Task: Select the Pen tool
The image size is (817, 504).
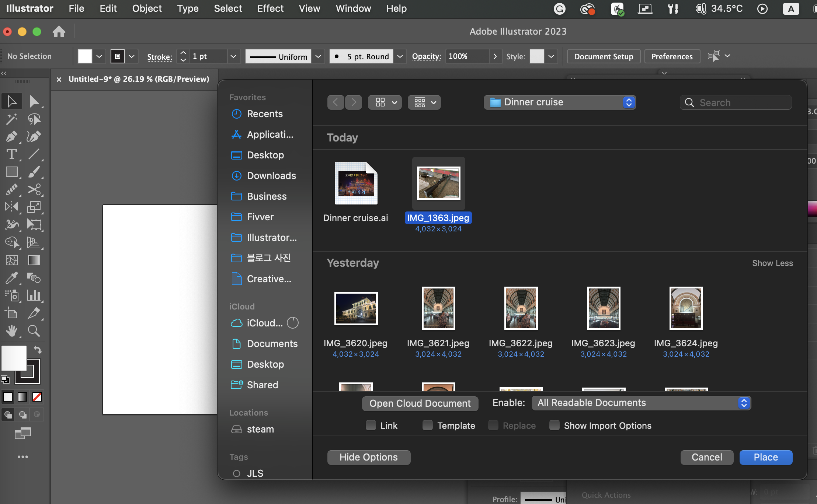Action: point(11,137)
